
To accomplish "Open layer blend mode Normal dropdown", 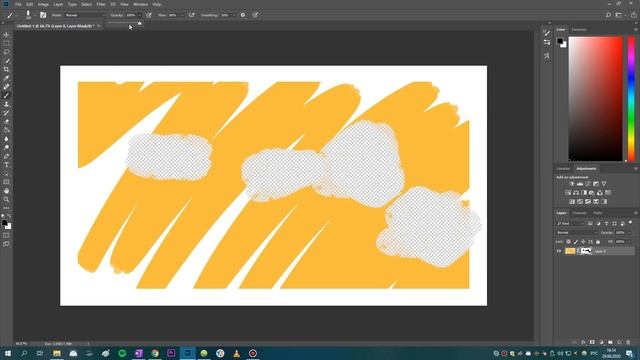I will click(x=576, y=232).
